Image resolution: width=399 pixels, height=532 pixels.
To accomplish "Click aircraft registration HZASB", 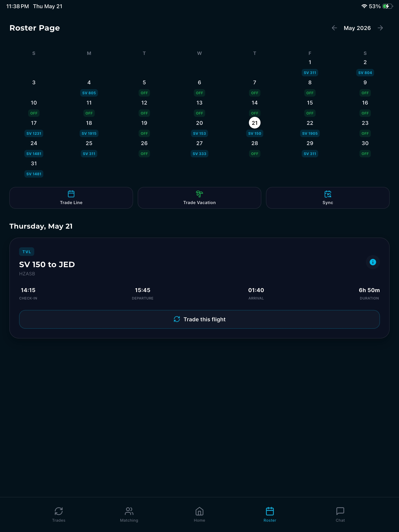I will [27, 274].
